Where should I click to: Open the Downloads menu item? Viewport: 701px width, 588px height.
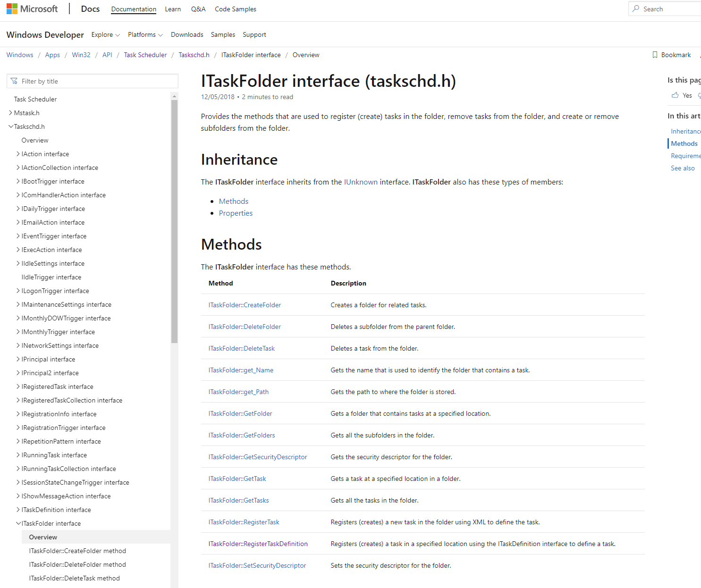coord(187,34)
